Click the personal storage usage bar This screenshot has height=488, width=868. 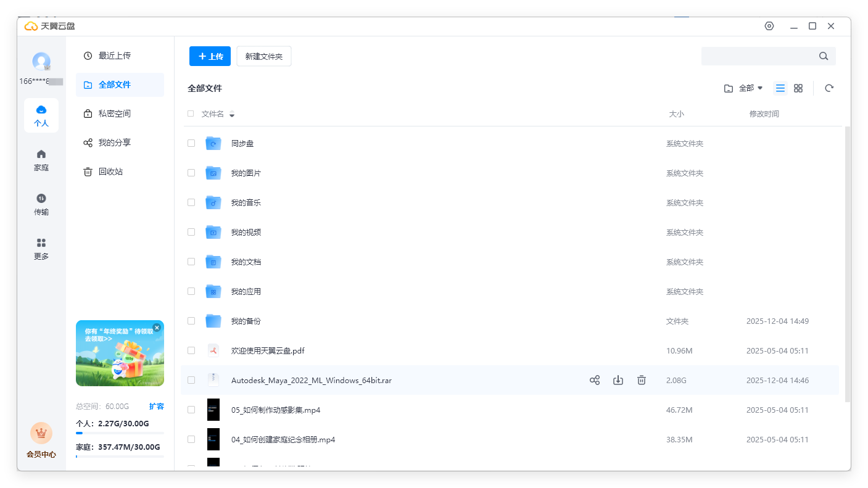(x=120, y=433)
